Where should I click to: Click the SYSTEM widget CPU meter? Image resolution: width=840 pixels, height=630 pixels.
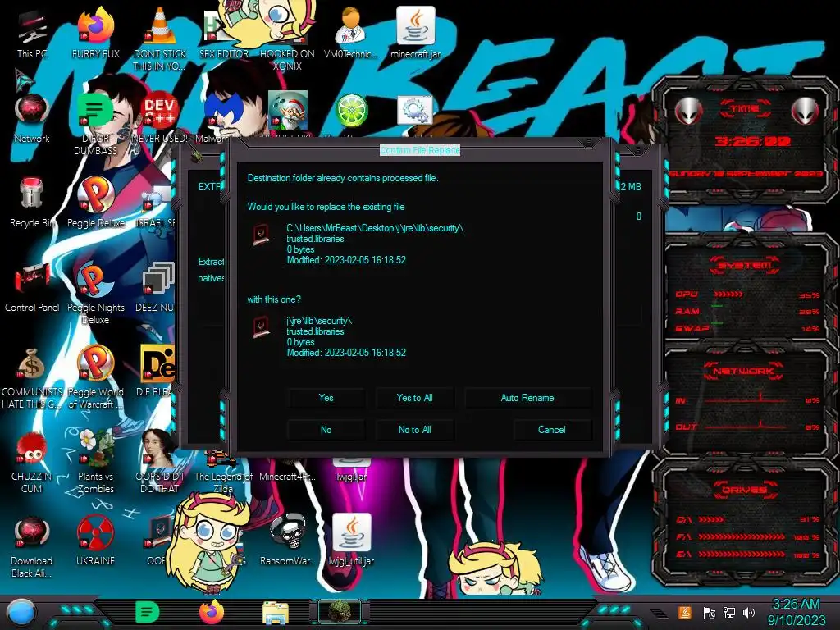748,294
